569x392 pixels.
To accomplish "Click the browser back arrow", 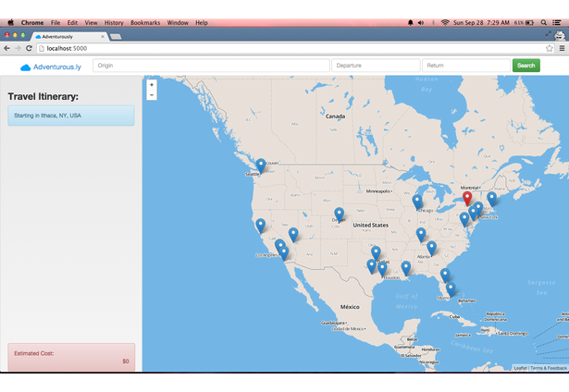I will (x=6, y=48).
